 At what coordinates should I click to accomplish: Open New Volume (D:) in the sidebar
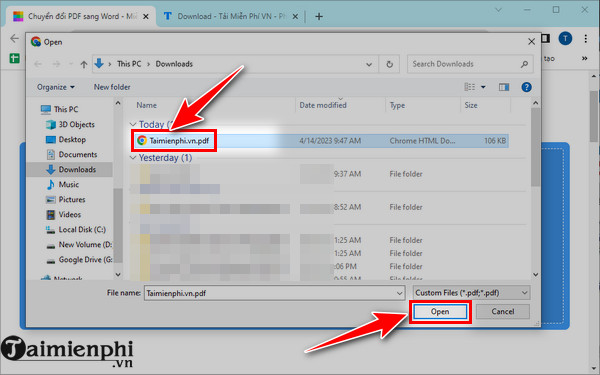pos(85,245)
